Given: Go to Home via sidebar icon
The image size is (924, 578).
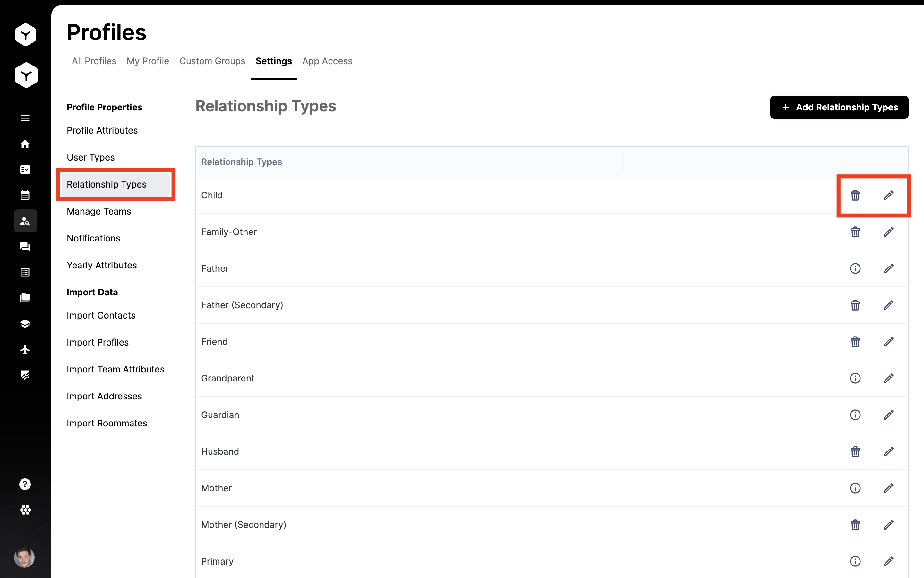Looking at the screenshot, I should (25, 144).
